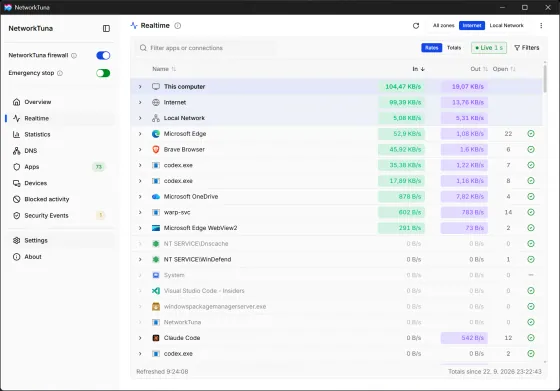The width and height of the screenshot is (560, 391).
Task: Click allowed status icon for warp-svc
Action: click(x=531, y=212)
